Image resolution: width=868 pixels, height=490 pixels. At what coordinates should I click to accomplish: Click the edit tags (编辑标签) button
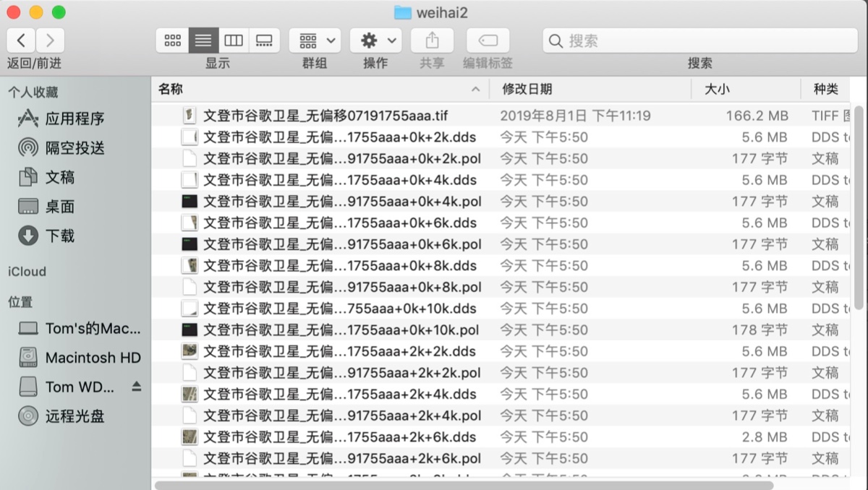point(488,40)
